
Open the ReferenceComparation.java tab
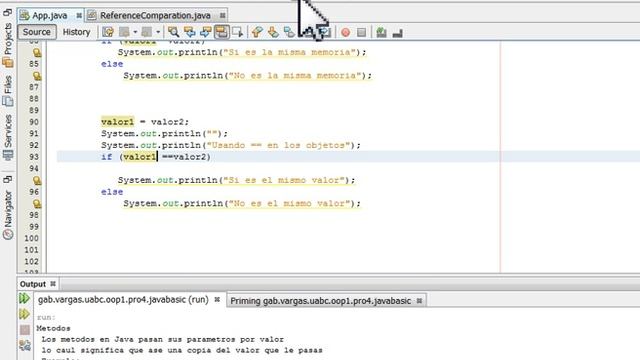pyautogui.click(x=155, y=16)
